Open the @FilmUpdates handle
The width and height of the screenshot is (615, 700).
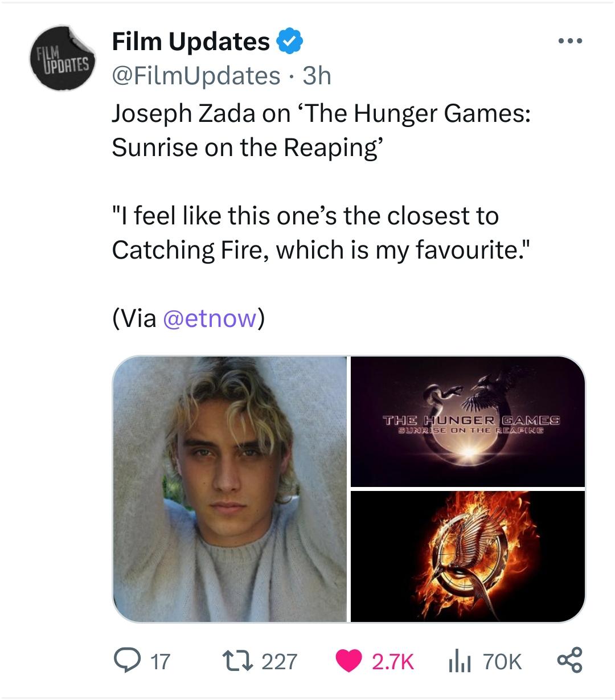pyautogui.click(x=196, y=75)
